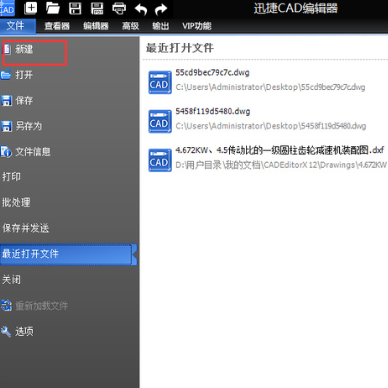This screenshot has width=388, height=388.
Task: Click the New file icon in top toolbar
Action: [31, 8]
